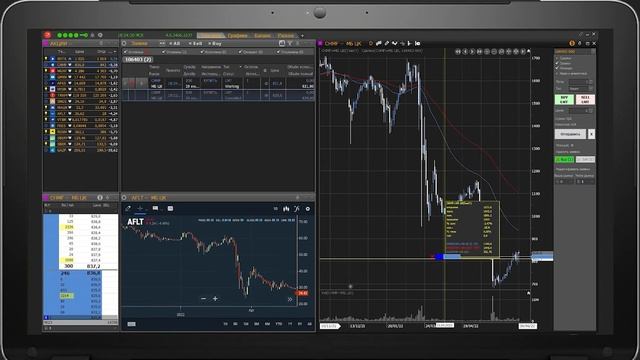The height and width of the screenshot is (360, 640).
Task: Click the orange coin icon in chart header
Action: (x=572, y=43)
